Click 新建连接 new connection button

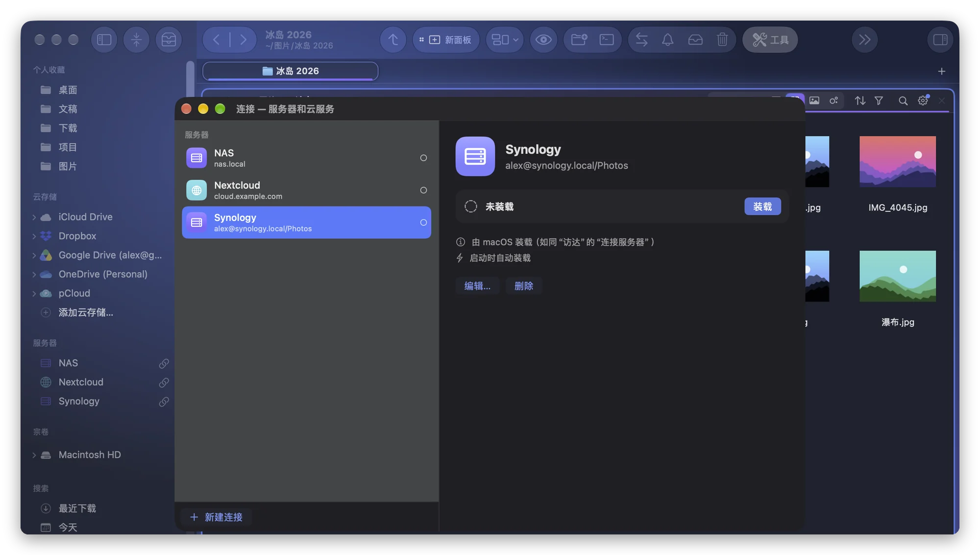coord(216,517)
